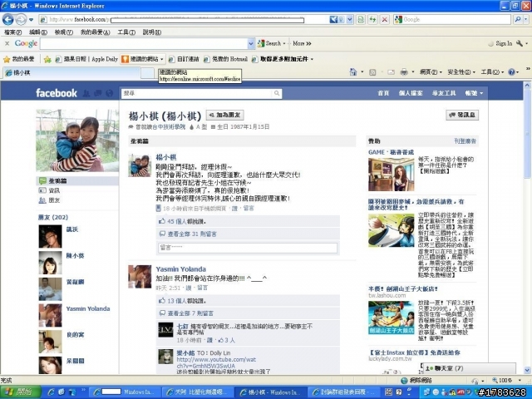Expand the 工具(O) command menu
The height and width of the screenshot is (399, 532).
click(x=492, y=72)
